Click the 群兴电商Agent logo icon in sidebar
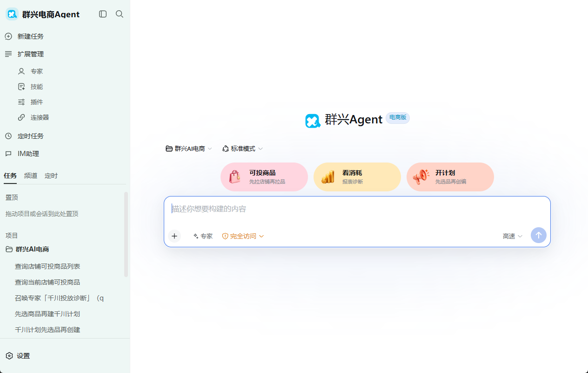This screenshot has height=373, width=588. click(x=12, y=14)
